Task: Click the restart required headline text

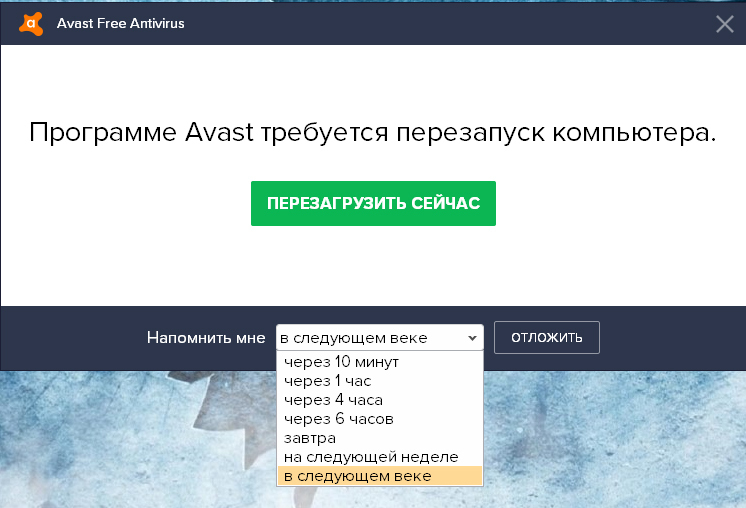Action: pyautogui.click(x=373, y=132)
